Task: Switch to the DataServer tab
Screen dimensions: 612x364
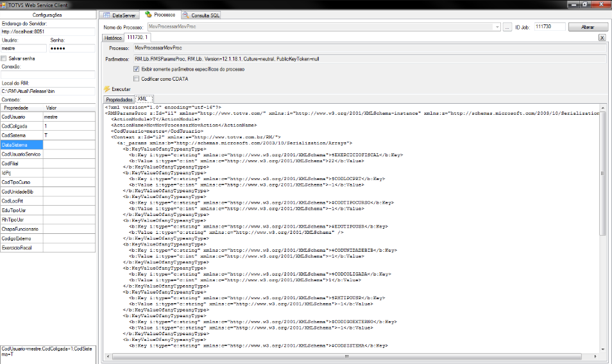Action: coord(119,15)
